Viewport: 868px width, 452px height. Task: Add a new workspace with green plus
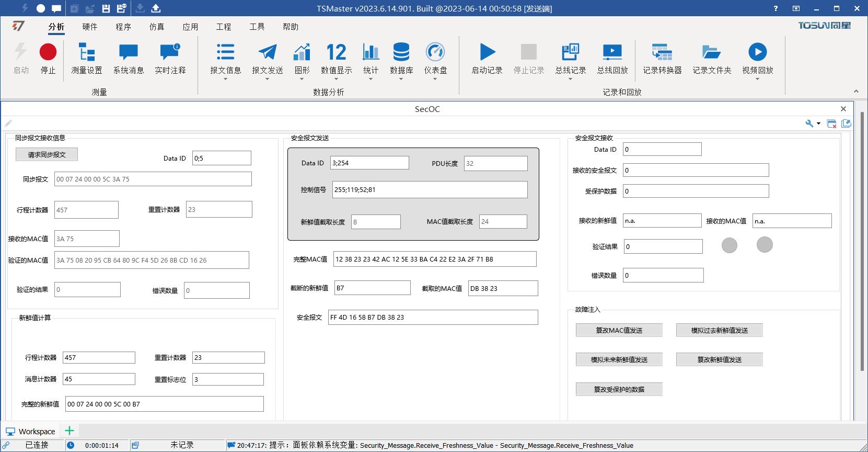point(70,431)
